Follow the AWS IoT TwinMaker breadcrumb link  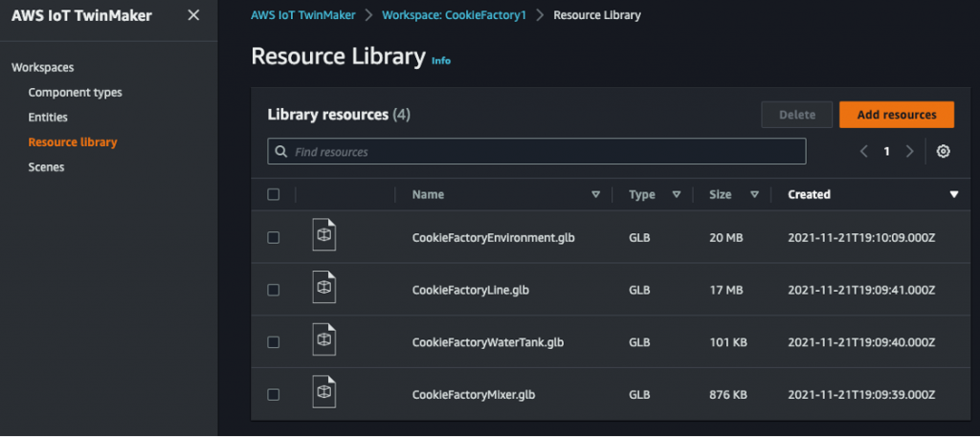[x=303, y=15]
